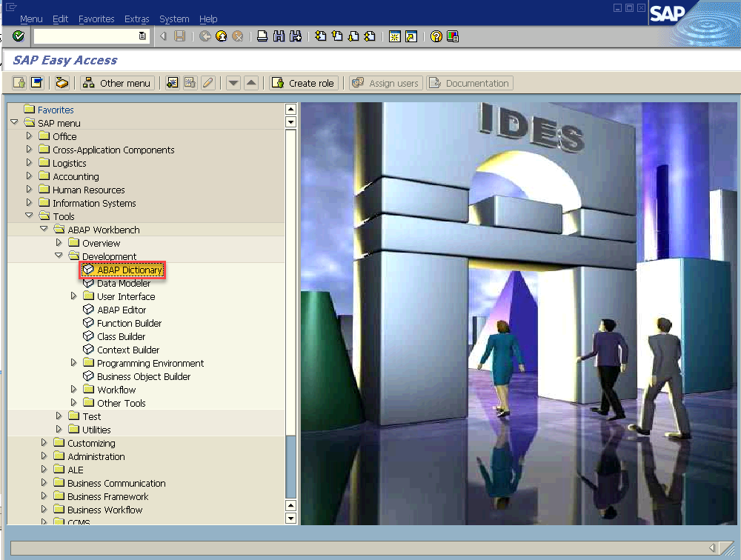Click the Next Page icon
This screenshot has height=560, width=741.
point(353,36)
